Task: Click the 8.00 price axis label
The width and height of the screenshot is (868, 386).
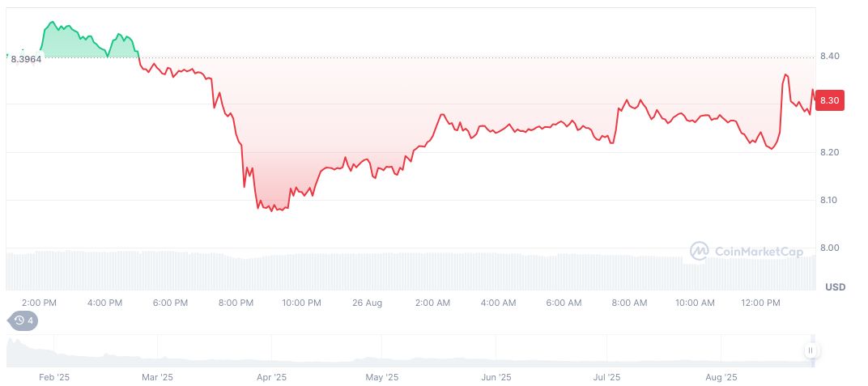Action: [828, 248]
